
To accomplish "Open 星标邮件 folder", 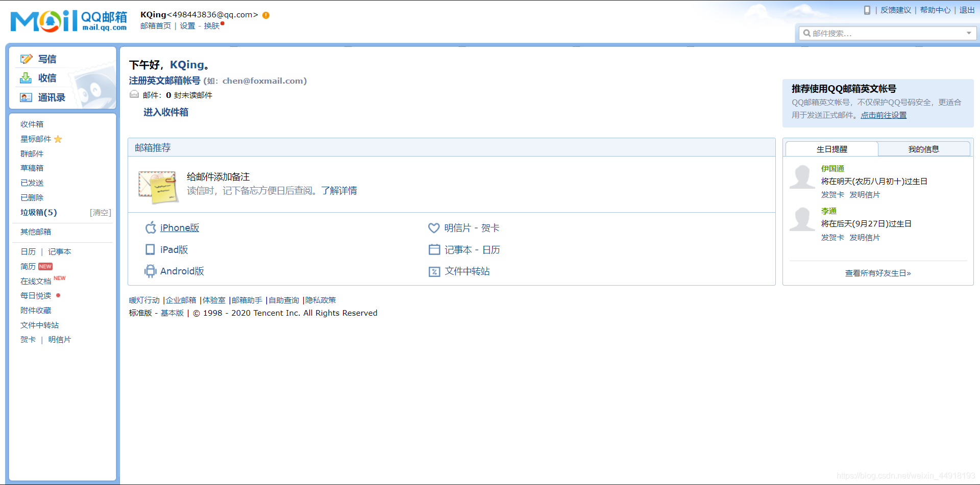I will (36, 139).
